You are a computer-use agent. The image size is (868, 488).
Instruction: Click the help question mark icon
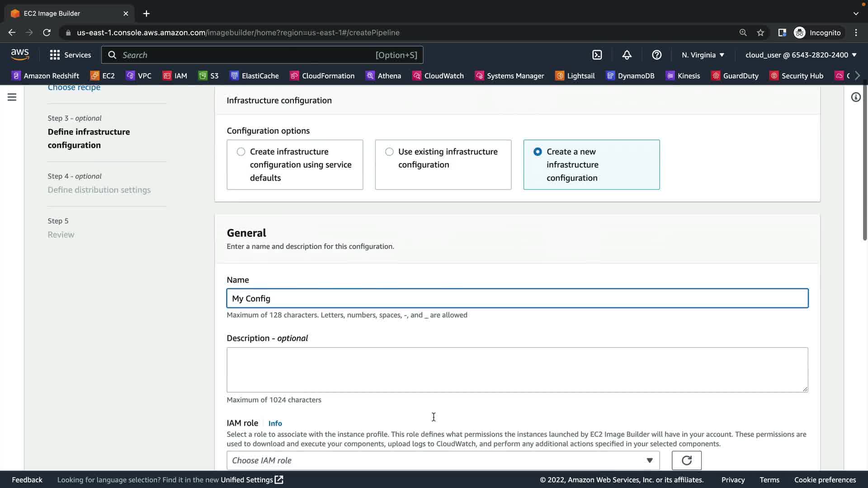[656, 55]
